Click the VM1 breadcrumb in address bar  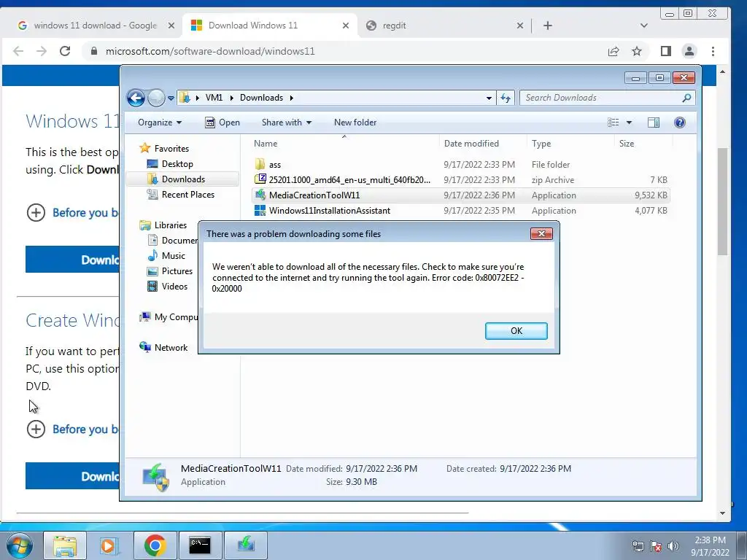[214, 98]
